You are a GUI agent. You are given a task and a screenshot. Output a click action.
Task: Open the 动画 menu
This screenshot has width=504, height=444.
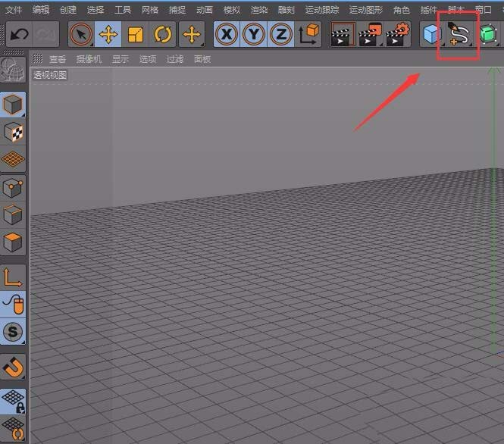tap(205, 10)
